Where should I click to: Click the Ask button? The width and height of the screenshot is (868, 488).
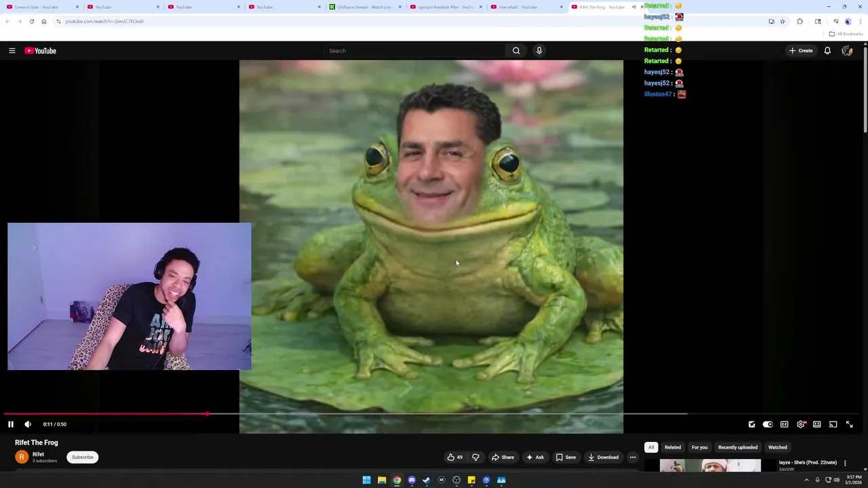535,457
